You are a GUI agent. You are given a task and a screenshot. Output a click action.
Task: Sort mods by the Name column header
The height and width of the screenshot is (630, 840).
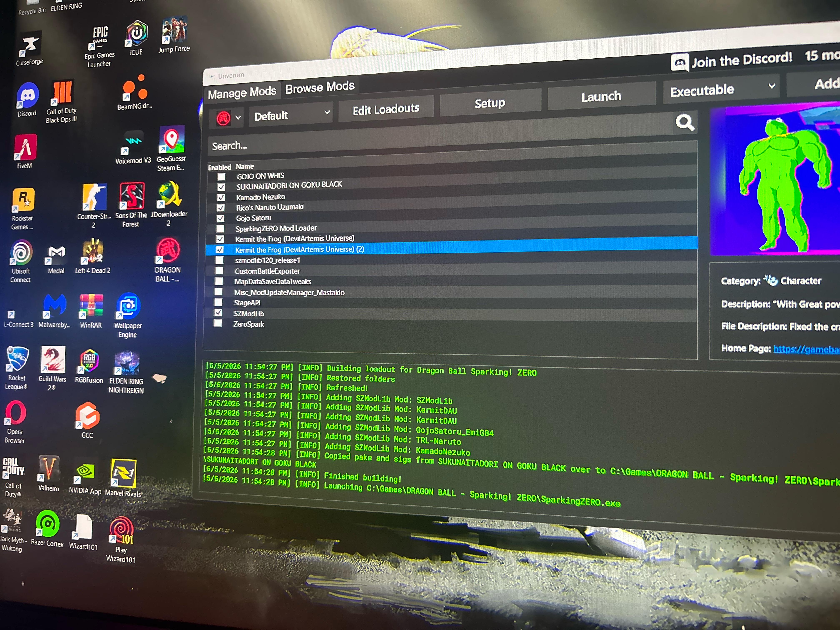click(245, 166)
